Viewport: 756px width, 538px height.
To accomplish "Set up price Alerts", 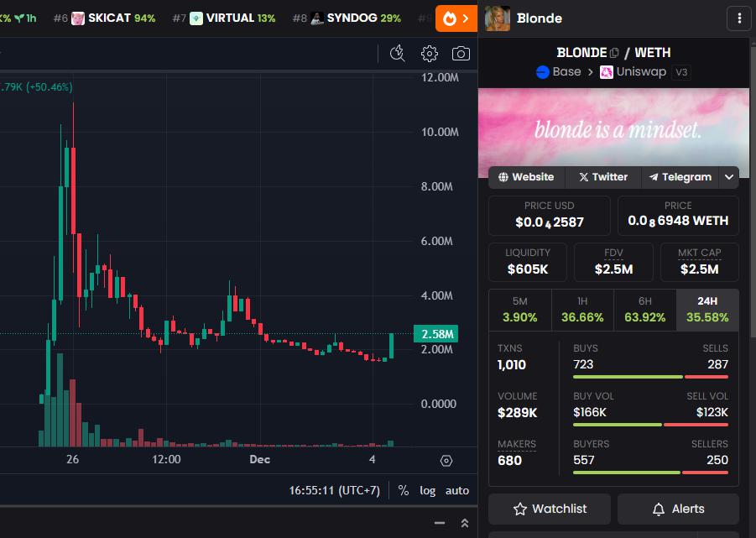I will click(678, 509).
